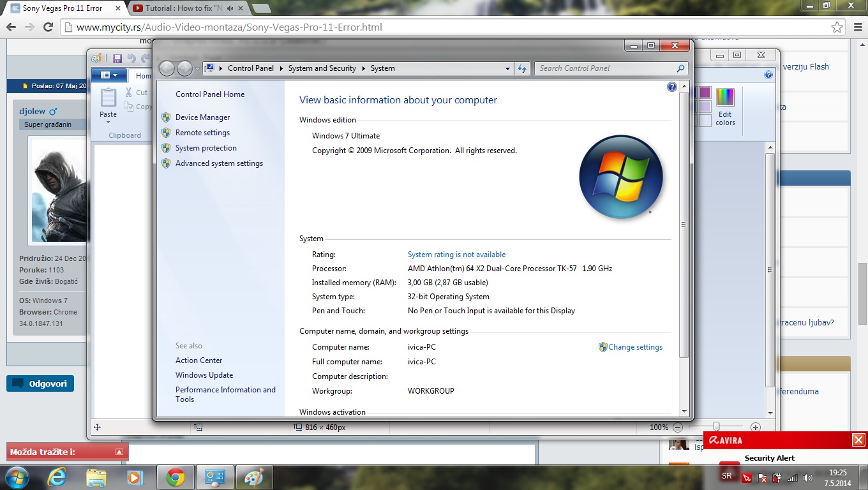Open the Help question mark icon
The width and height of the screenshot is (868, 490).
(x=671, y=87)
